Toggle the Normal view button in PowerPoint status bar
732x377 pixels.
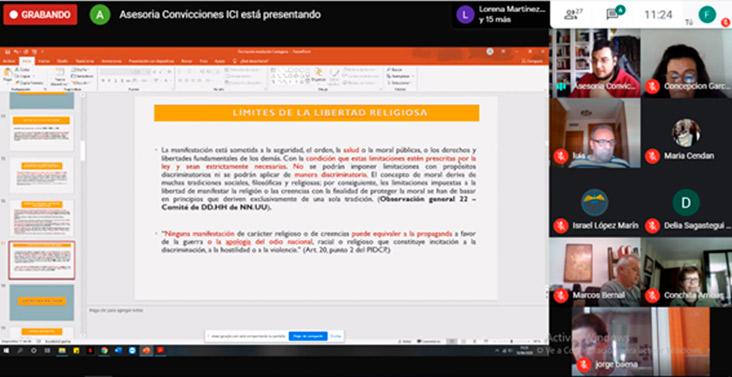pos(451,342)
